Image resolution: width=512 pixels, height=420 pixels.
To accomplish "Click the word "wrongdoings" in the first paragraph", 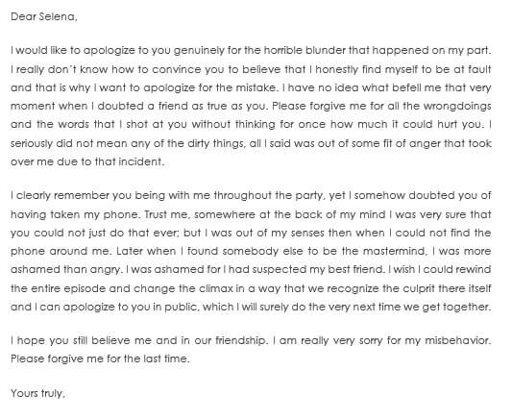I will point(457,107).
